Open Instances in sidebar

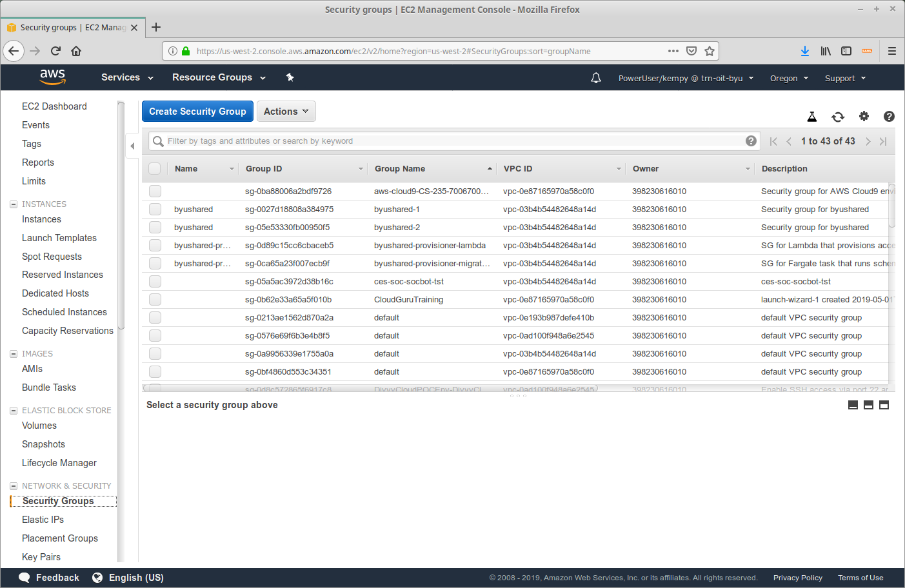(x=41, y=219)
